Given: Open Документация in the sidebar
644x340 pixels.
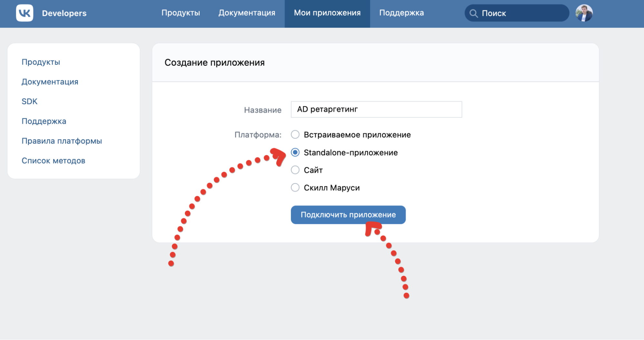Looking at the screenshot, I should pos(50,82).
